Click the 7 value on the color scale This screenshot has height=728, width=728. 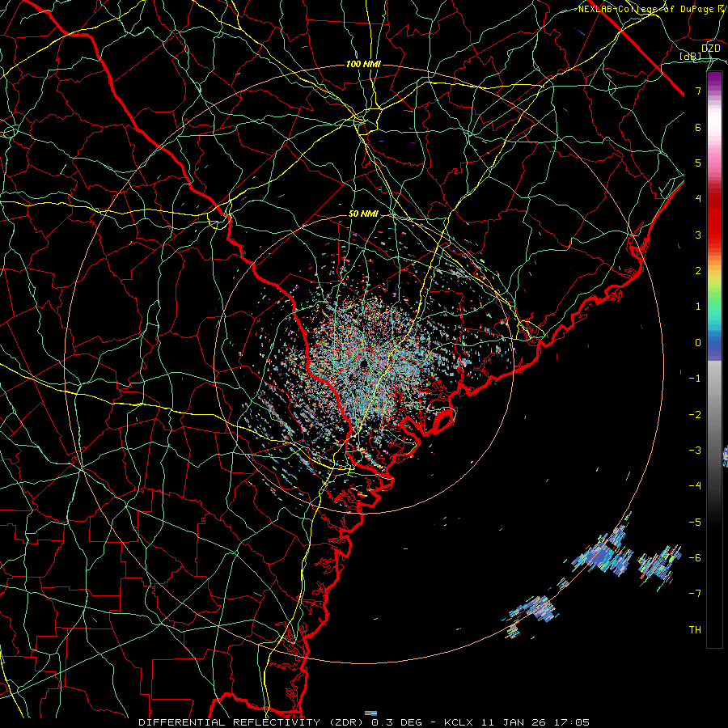(698, 91)
